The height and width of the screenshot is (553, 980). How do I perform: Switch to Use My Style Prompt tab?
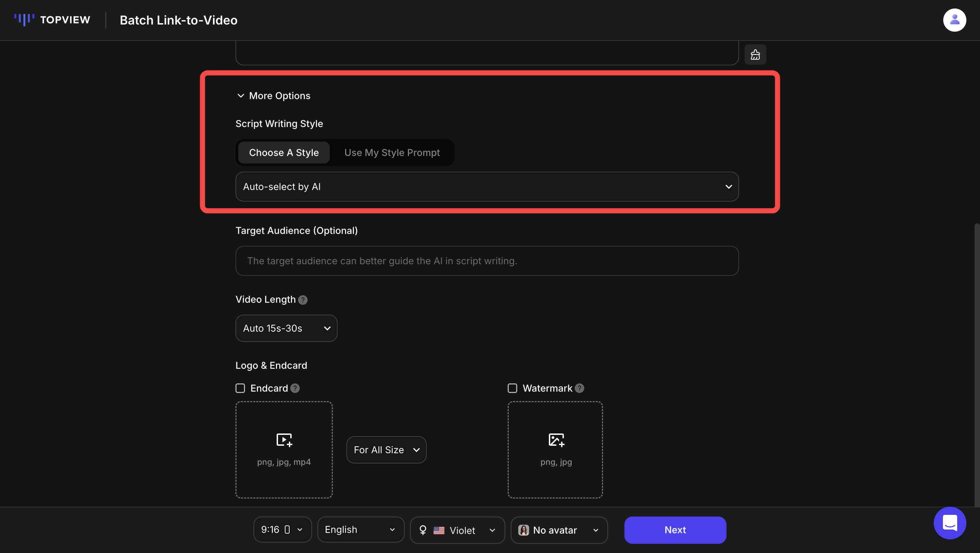click(392, 153)
